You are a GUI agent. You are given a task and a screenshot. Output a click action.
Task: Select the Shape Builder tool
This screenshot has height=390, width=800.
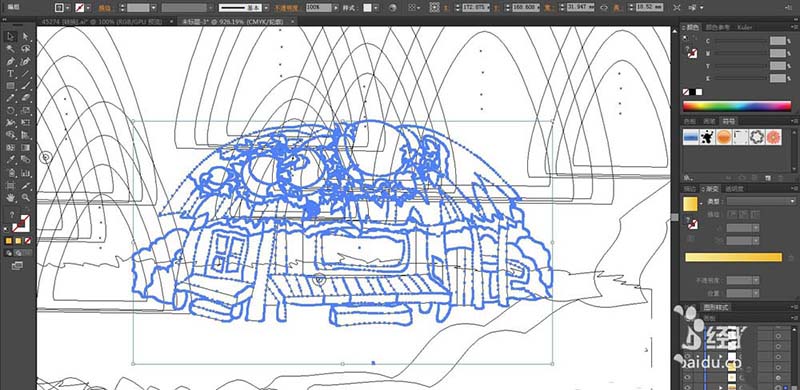[10, 135]
